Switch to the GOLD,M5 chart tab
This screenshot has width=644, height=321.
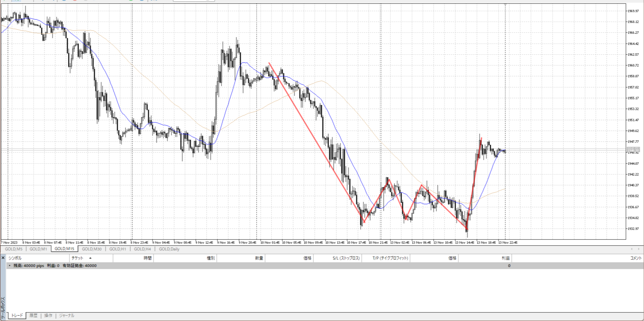point(14,249)
